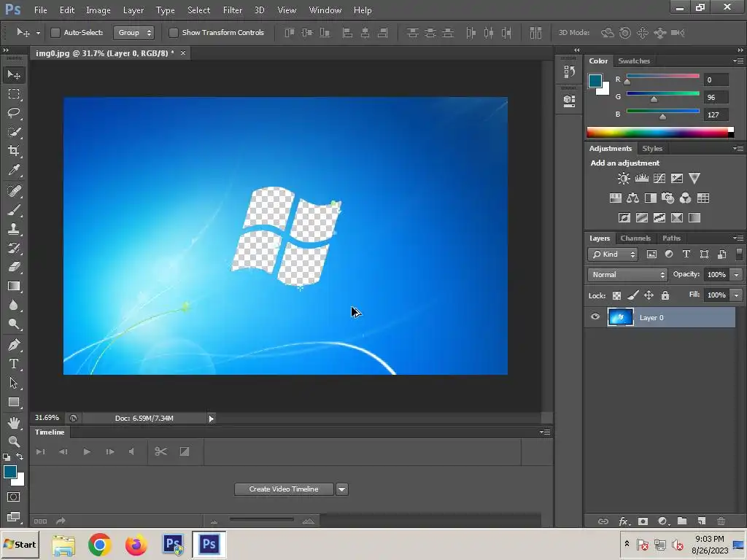Add a Levels adjustment
This screenshot has width=747, height=560.
tap(642, 178)
